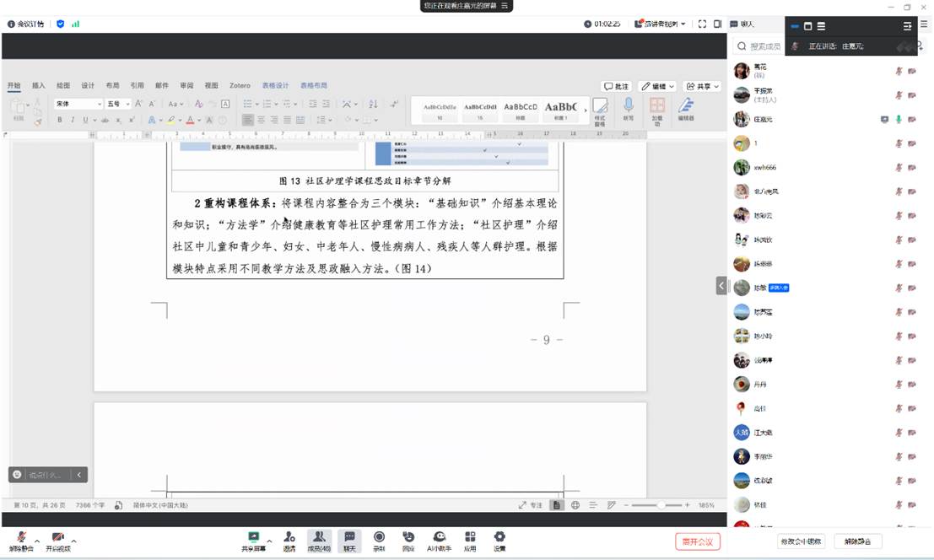This screenshot has width=934, height=560.
Task: Select justify text alignment in ribbon
Action: 287,121
